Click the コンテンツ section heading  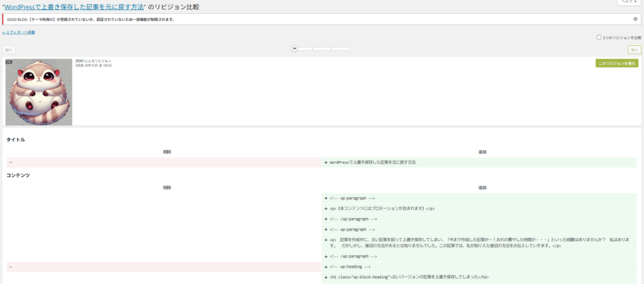point(18,175)
